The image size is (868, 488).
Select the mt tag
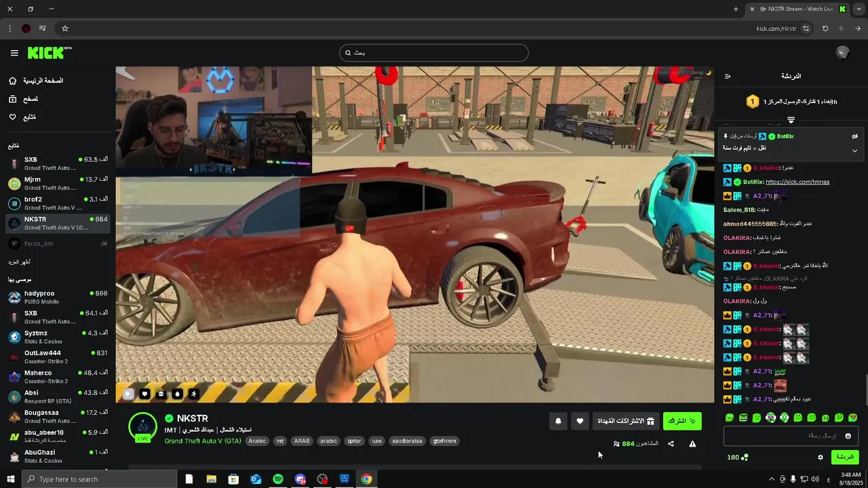click(280, 441)
